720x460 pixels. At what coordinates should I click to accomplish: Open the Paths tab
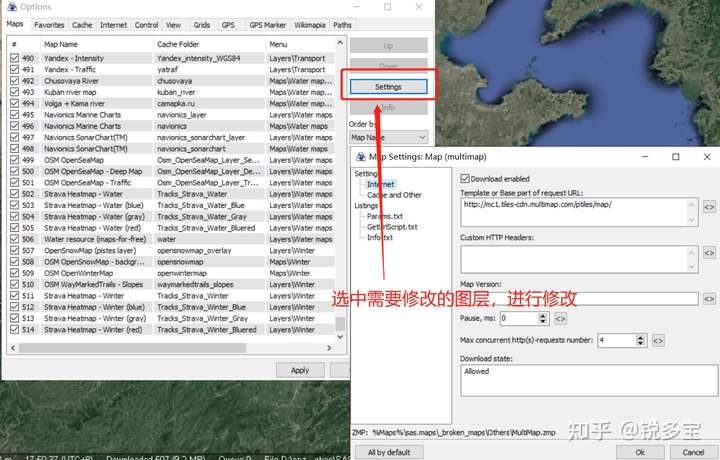click(x=342, y=25)
